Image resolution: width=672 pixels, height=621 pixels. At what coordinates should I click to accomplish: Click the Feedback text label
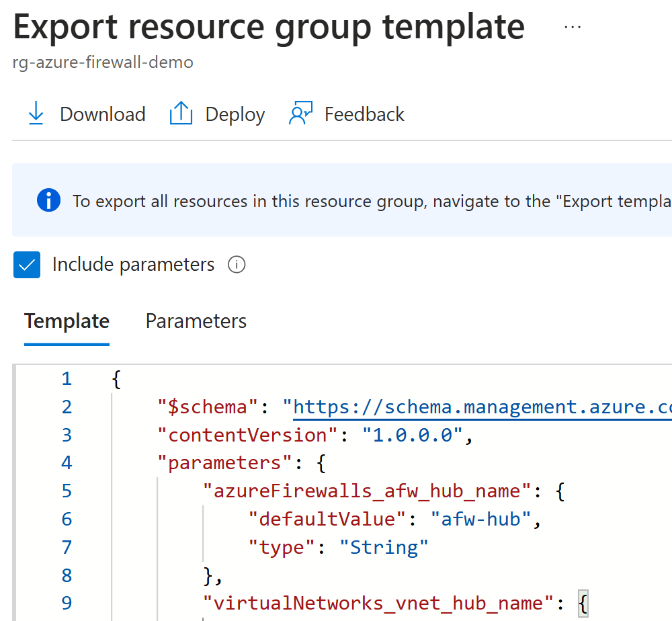pos(364,114)
